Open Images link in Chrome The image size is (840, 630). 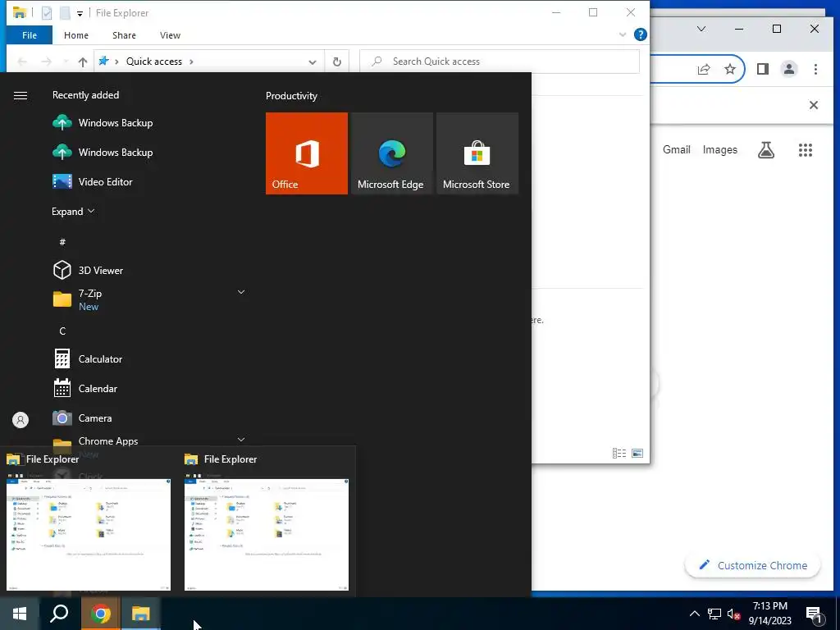tap(720, 150)
